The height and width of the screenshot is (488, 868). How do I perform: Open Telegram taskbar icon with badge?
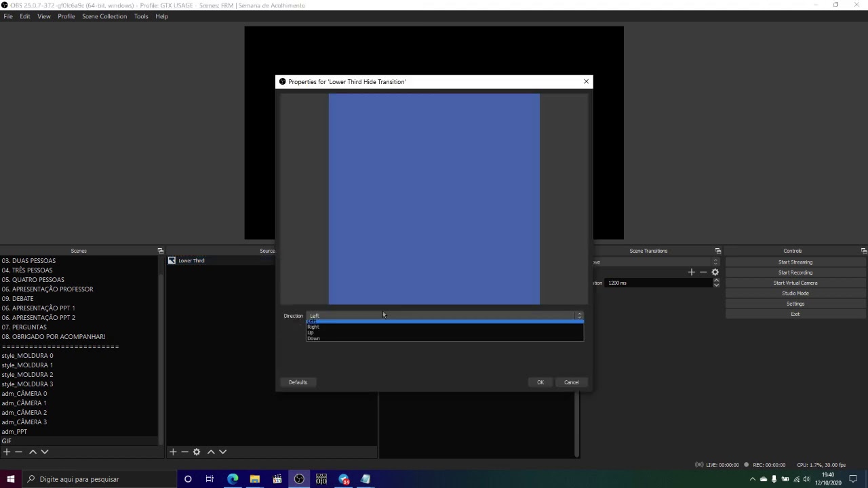(344, 479)
